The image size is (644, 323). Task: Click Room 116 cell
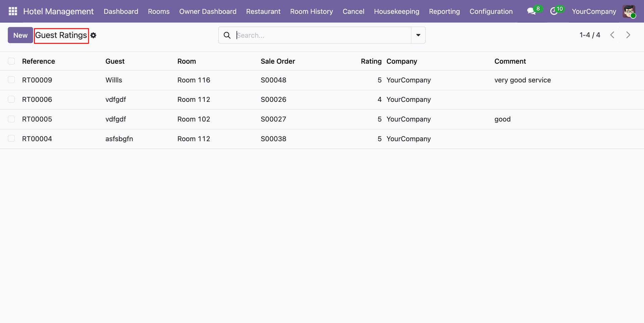[194, 80]
